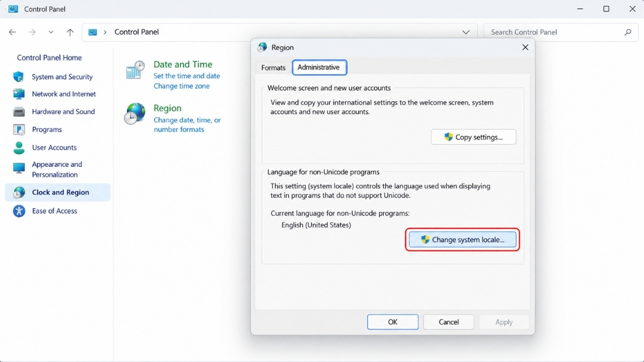The width and height of the screenshot is (644, 362).
Task: Click the Clock and Region globe icon in sidebar
Action: click(x=18, y=192)
